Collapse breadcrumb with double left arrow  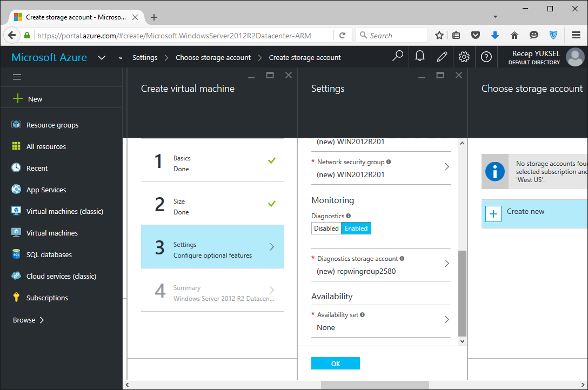121,58
